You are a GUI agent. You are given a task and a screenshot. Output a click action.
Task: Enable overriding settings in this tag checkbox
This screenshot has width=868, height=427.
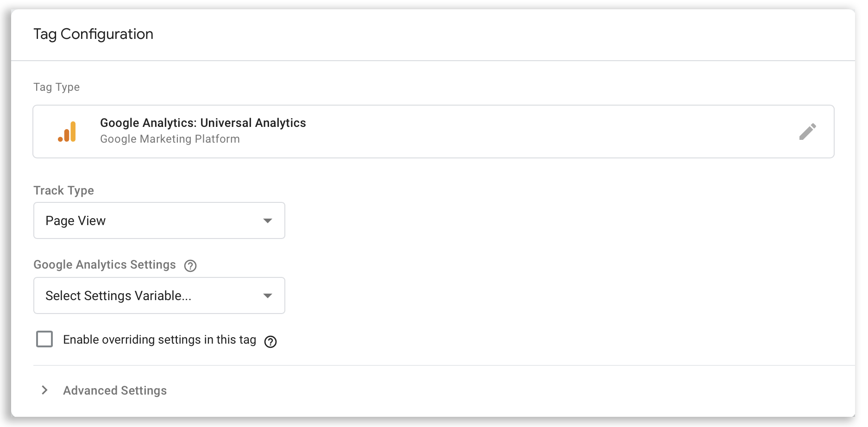[44, 339]
